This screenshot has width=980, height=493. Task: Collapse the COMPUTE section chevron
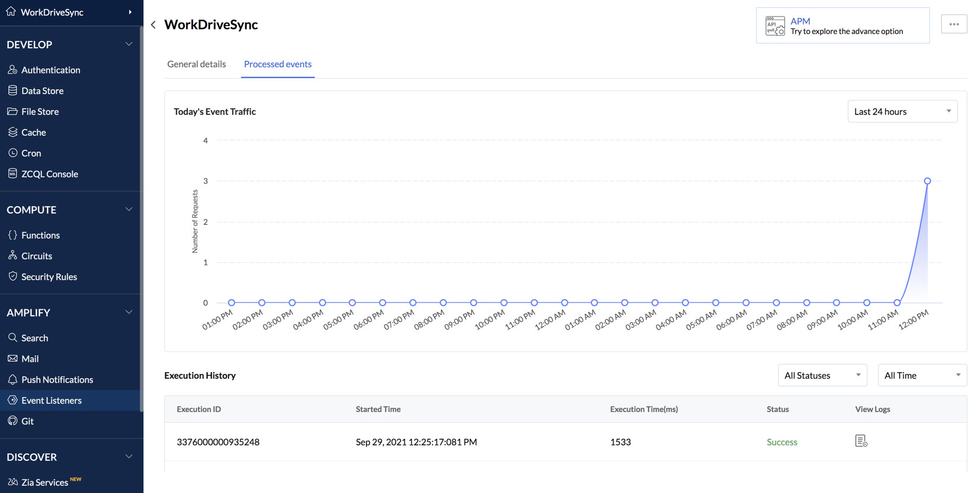[x=129, y=210]
